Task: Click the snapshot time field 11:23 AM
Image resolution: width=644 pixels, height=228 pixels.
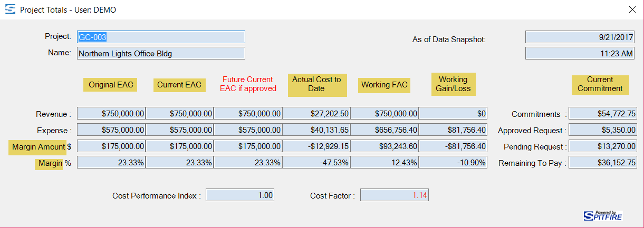Action: pyautogui.click(x=580, y=53)
